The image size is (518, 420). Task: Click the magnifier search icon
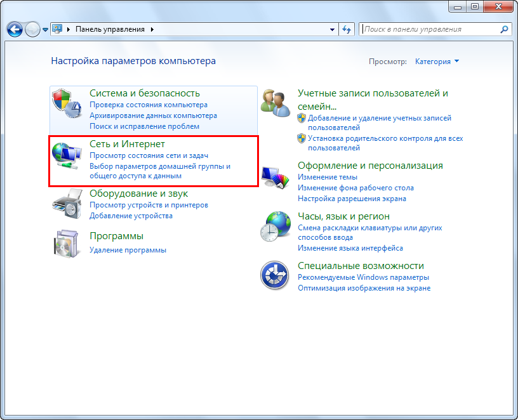[504, 29]
